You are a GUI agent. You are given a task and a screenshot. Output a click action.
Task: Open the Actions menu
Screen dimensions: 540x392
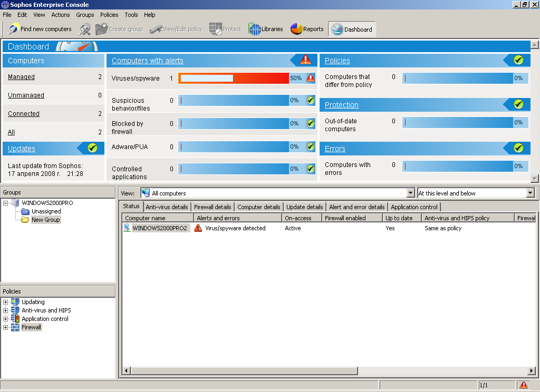coord(61,15)
